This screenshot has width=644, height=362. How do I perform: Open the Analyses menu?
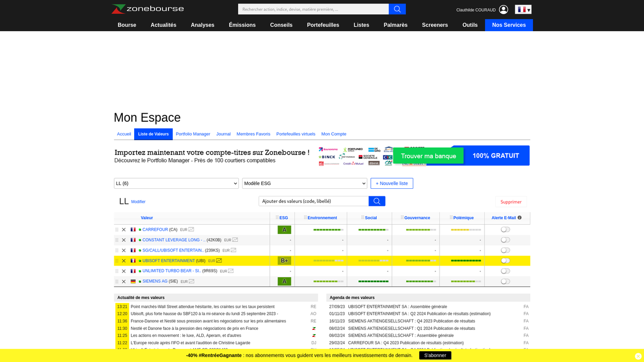point(202,25)
